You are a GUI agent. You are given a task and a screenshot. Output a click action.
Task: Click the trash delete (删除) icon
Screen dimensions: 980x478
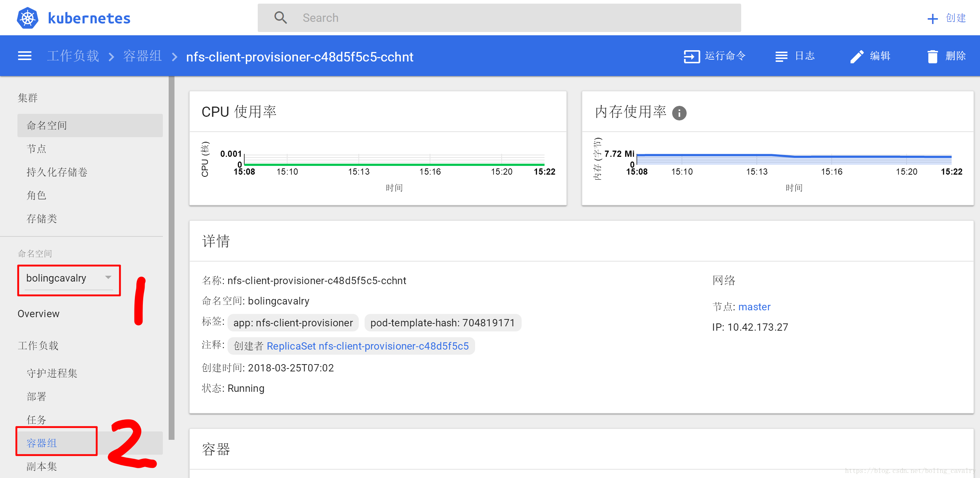tap(932, 56)
